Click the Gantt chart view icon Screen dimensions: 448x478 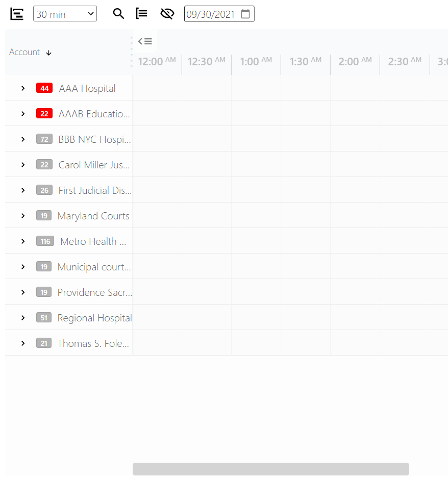tap(17, 14)
